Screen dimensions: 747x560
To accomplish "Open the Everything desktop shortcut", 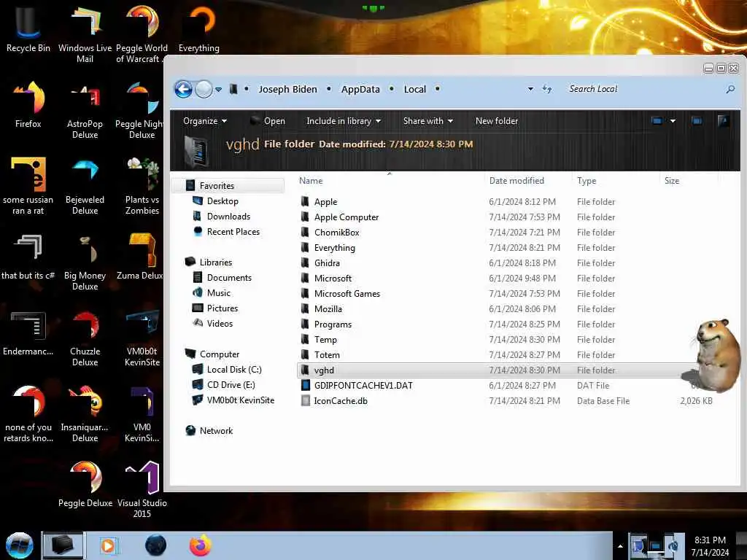I will [x=199, y=28].
